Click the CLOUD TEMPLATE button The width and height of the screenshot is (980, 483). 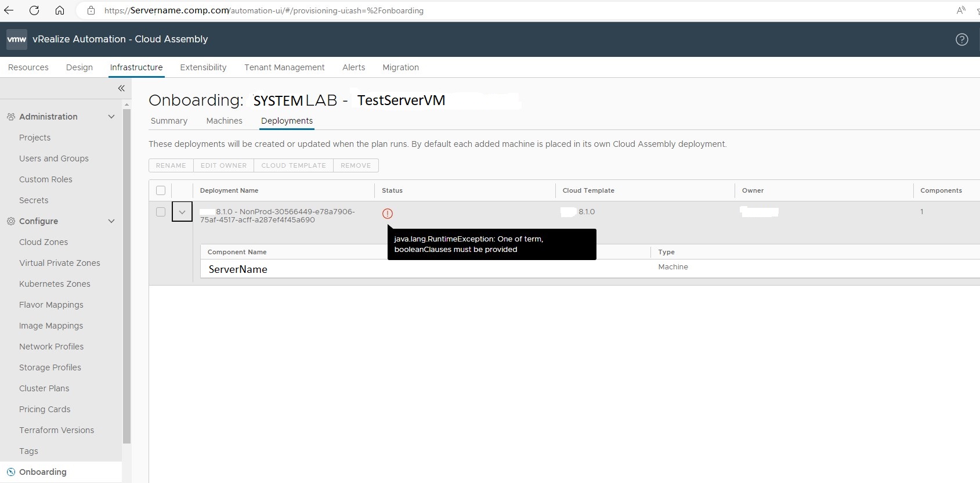(x=294, y=165)
